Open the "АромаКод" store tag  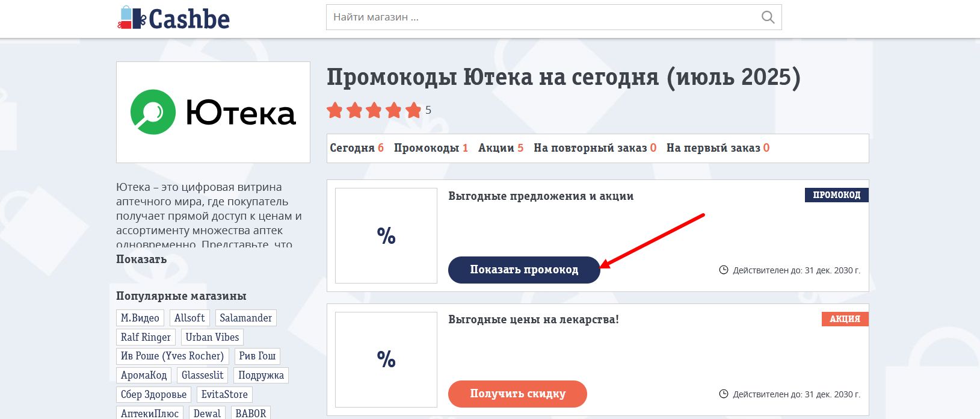144,375
